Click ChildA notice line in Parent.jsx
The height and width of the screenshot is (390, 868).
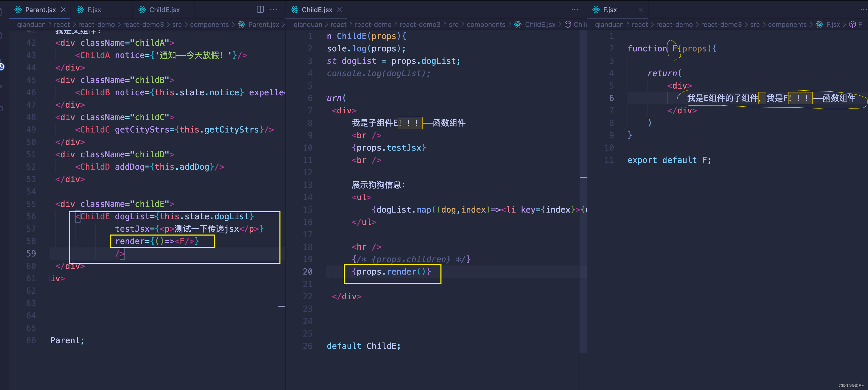[x=161, y=55]
